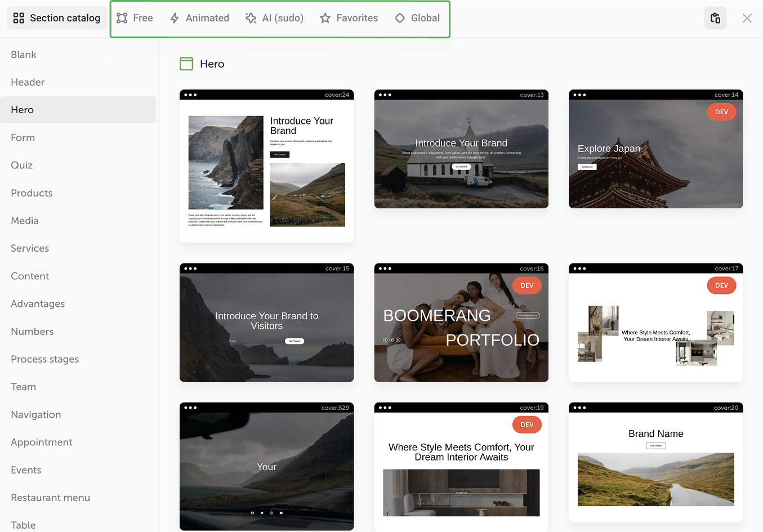This screenshot has width=763, height=532.
Task: Go to Restaurant menu category
Action: [x=51, y=498]
